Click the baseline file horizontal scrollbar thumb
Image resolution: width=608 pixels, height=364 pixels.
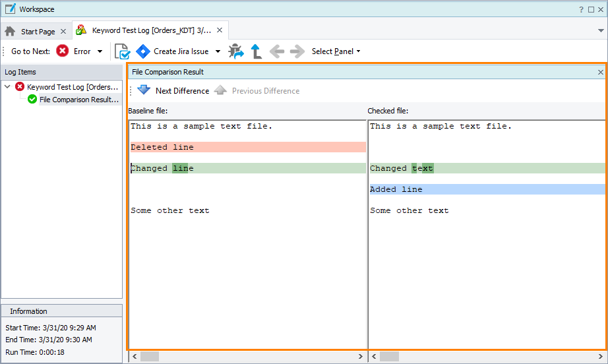click(x=150, y=357)
